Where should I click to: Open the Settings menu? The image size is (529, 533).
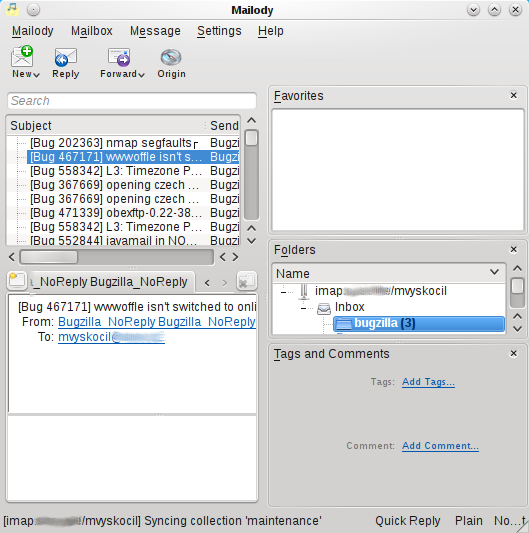click(x=219, y=31)
